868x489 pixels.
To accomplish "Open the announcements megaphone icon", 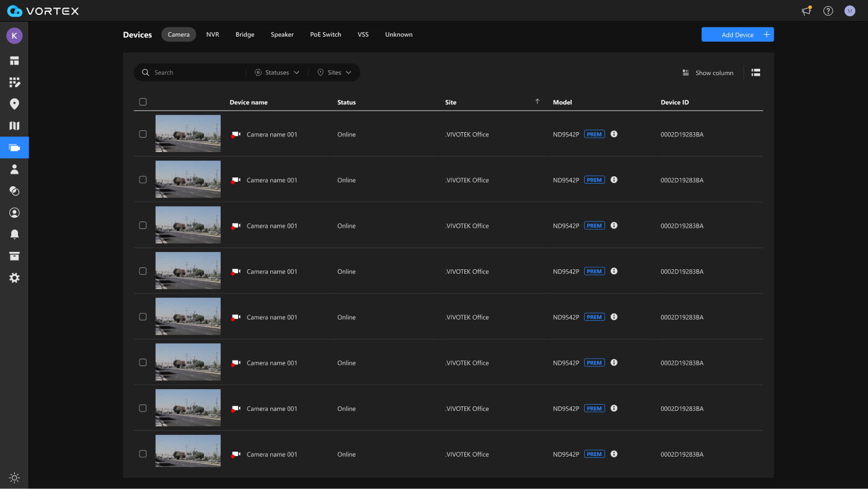I will point(806,11).
